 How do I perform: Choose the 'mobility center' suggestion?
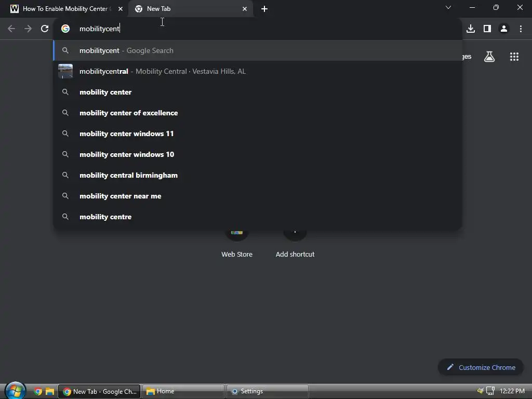(258, 92)
